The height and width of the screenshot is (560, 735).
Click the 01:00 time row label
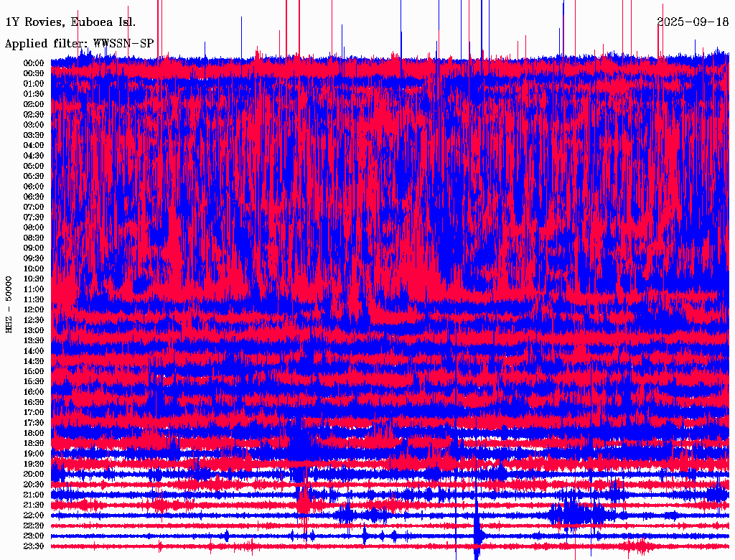34,84
